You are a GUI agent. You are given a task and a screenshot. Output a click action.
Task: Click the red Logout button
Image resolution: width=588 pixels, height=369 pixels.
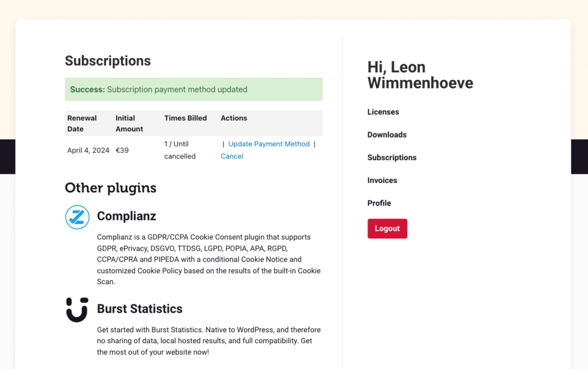(x=387, y=228)
